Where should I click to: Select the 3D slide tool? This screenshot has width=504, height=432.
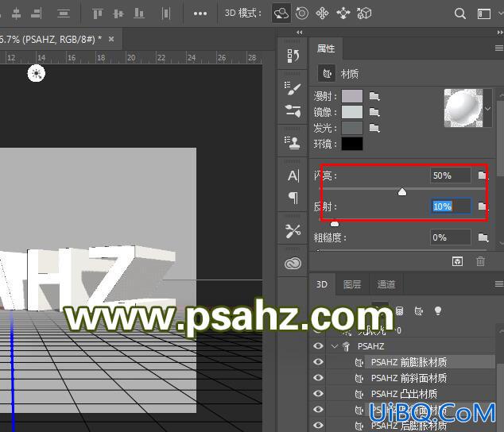[x=343, y=13]
